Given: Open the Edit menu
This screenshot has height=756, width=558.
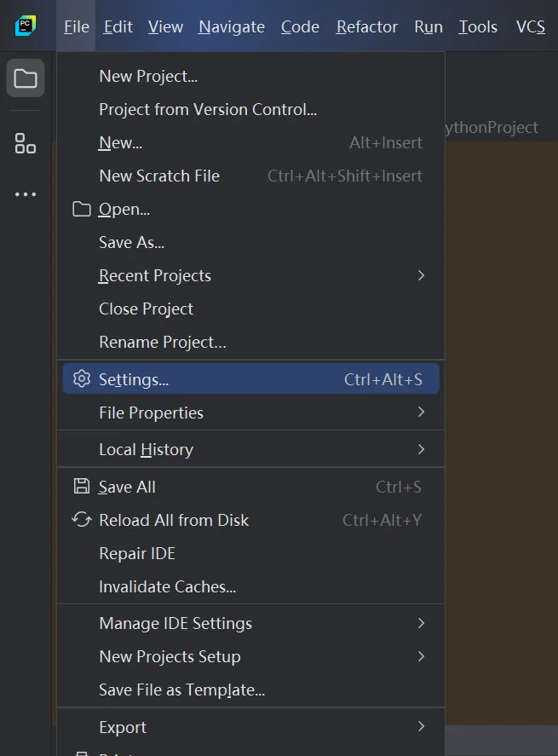Looking at the screenshot, I should tap(118, 27).
